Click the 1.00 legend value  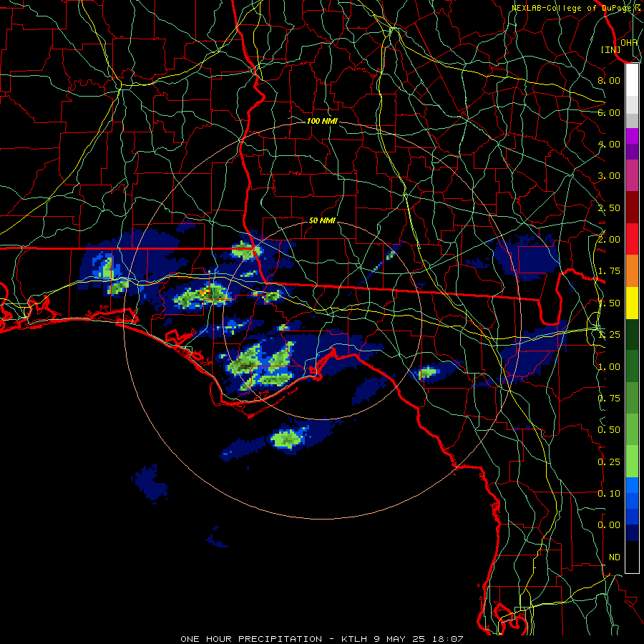click(609, 367)
